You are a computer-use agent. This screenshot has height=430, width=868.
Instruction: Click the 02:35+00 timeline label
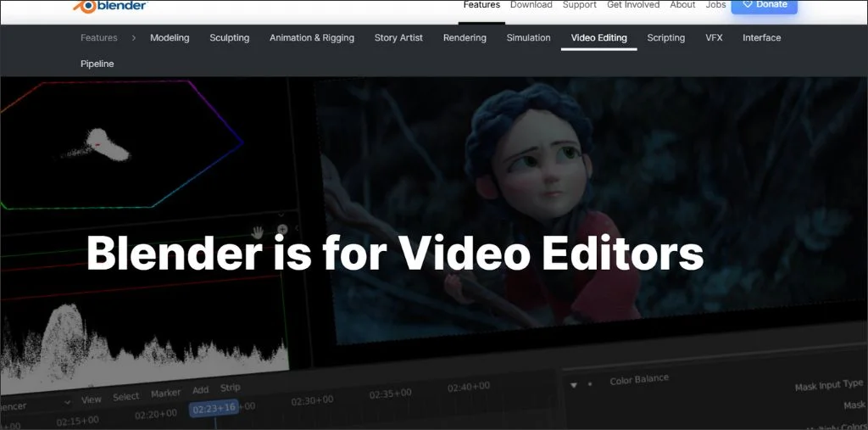(x=390, y=393)
